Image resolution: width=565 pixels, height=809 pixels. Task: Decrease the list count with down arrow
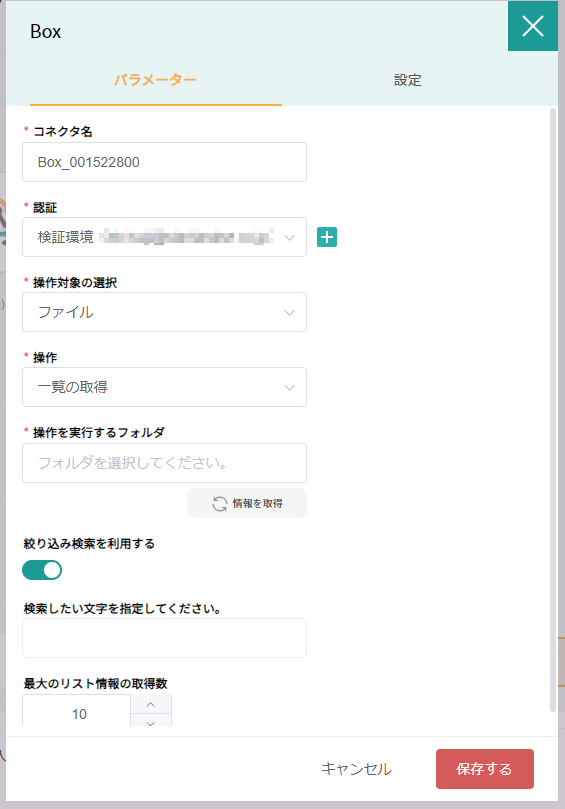tap(151, 721)
